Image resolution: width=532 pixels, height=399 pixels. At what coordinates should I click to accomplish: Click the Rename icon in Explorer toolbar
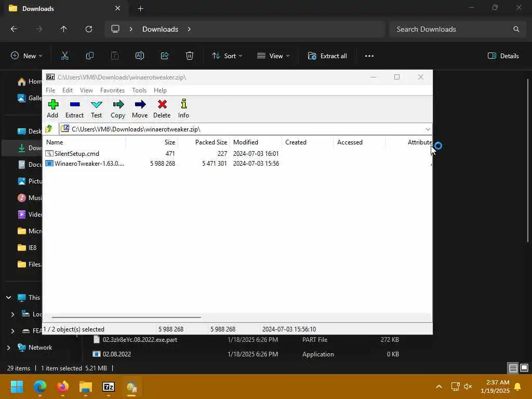click(x=140, y=56)
